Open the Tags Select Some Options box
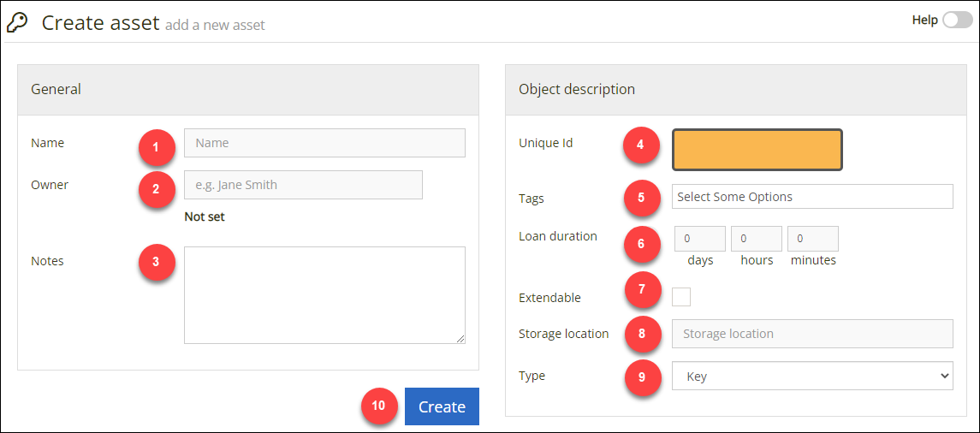This screenshot has width=980, height=433. [x=812, y=196]
